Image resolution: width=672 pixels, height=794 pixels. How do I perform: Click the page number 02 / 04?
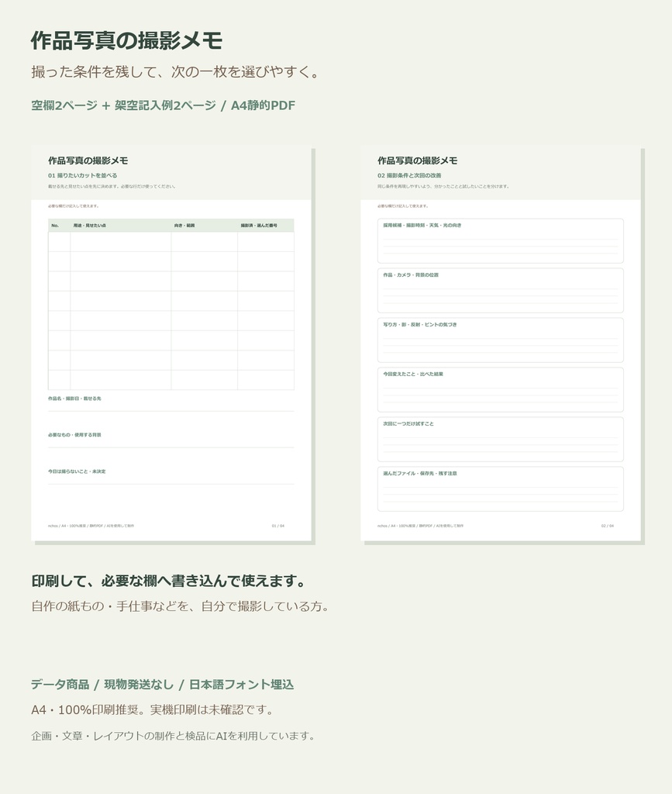point(607,526)
